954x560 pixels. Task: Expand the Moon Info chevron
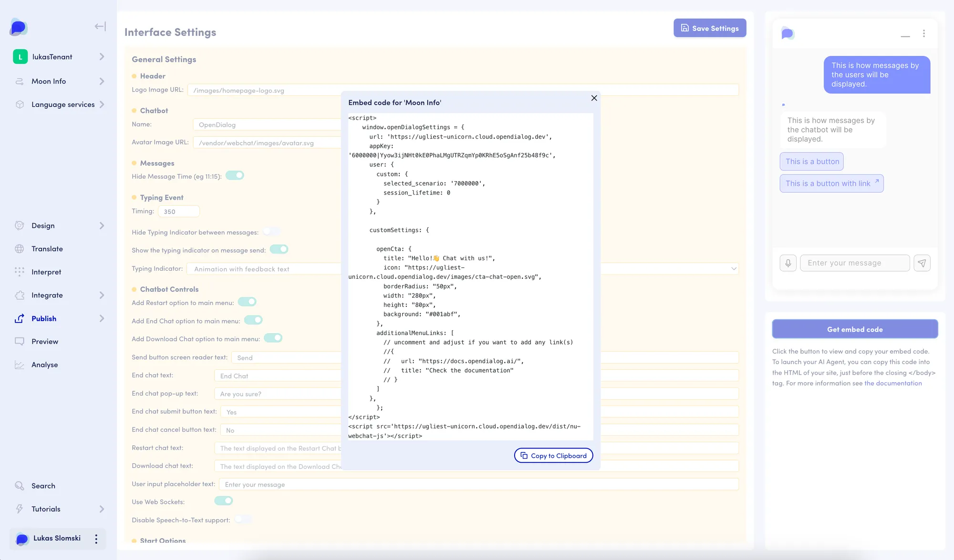click(x=102, y=81)
